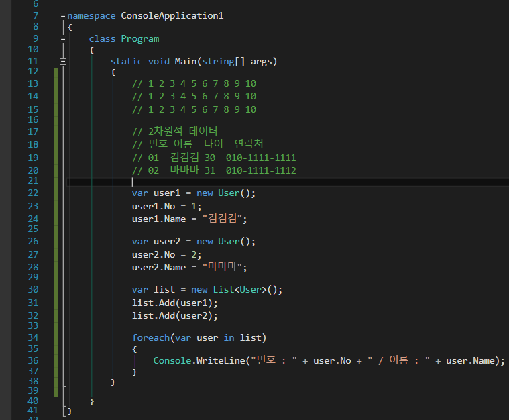Click 'var user1 = new User();'
This screenshot has height=420, width=509.
coord(193,193)
